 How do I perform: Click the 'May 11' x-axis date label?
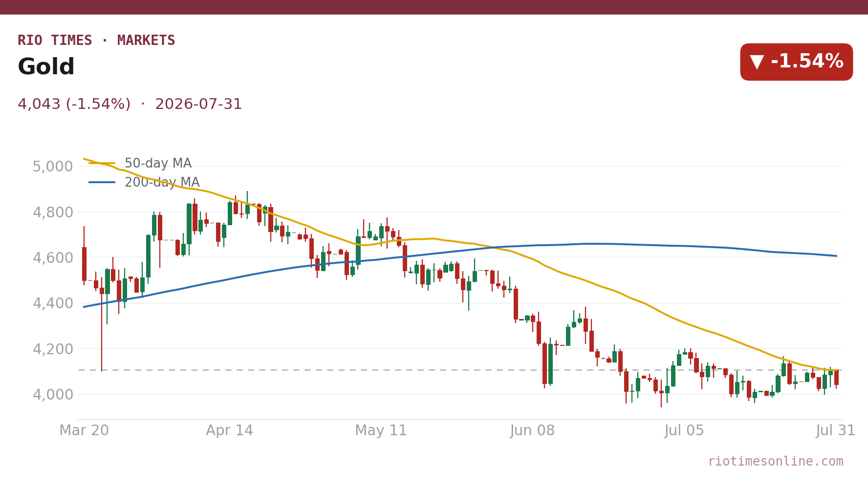click(x=381, y=431)
